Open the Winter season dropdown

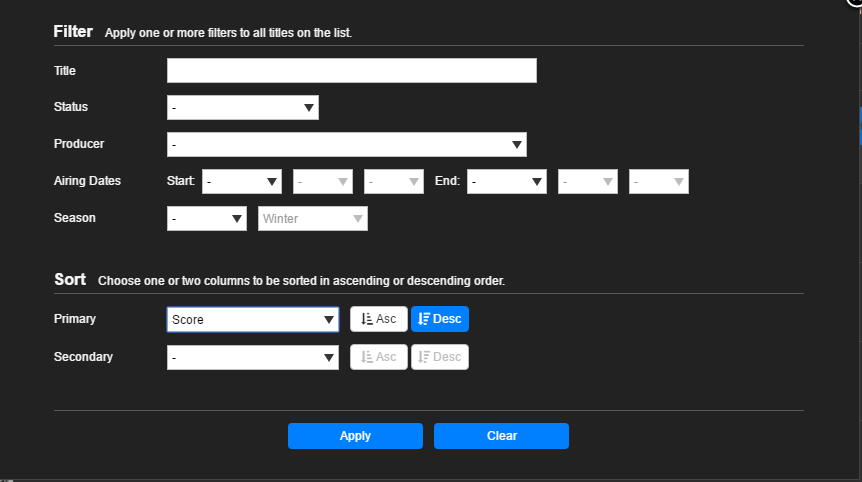(x=313, y=219)
